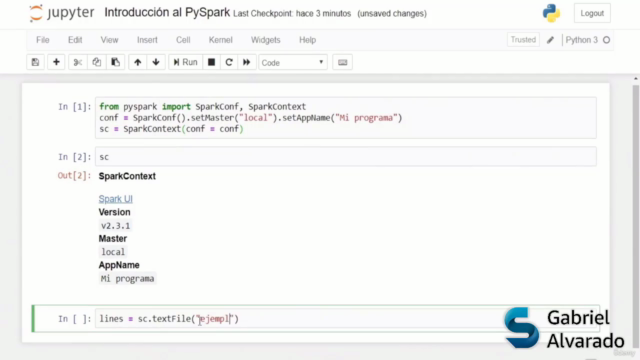This screenshot has width=640, height=360.
Task: Click into the second cell containing sc
Action: (x=346, y=157)
